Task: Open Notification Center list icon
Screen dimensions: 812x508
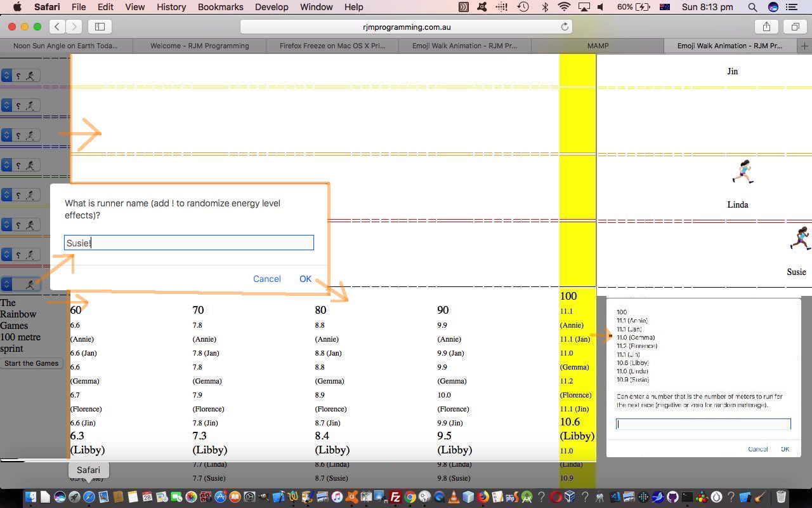Action: coord(791,7)
